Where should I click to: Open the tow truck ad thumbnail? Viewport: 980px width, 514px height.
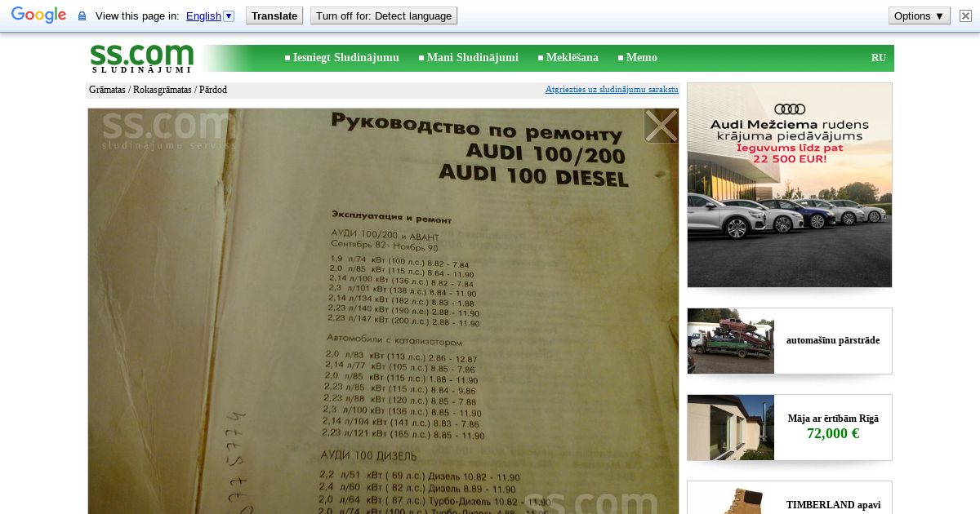[x=731, y=341]
